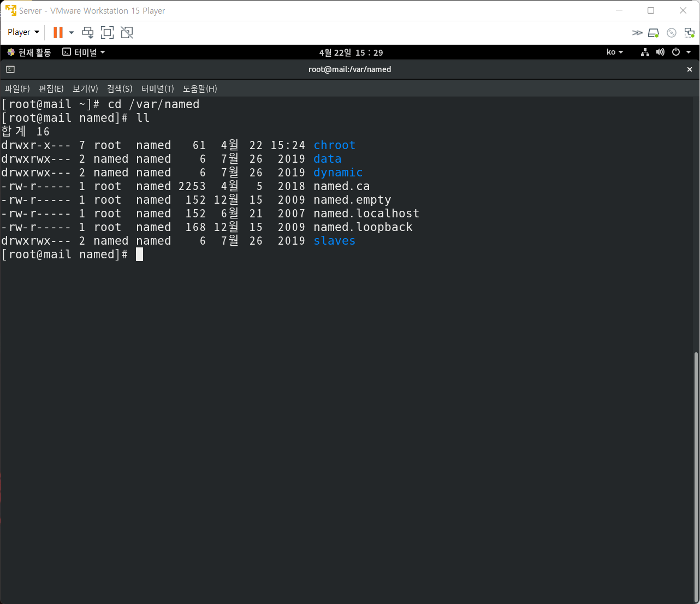Click the power icon in GNOME top bar
The width and height of the screenshot is (700, 604).
coord(676,52)
